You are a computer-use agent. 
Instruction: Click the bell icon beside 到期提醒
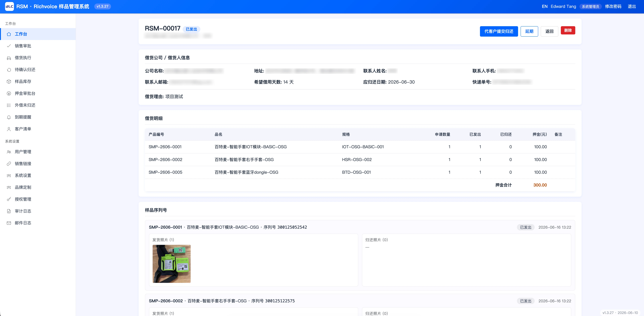point(9,117)
